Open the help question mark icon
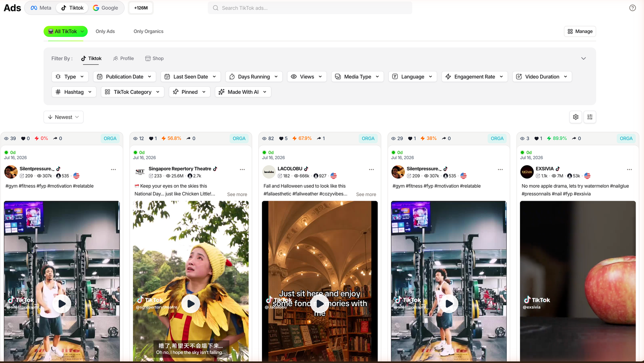This screenshot has height=363, width=644. coord(632,8)
